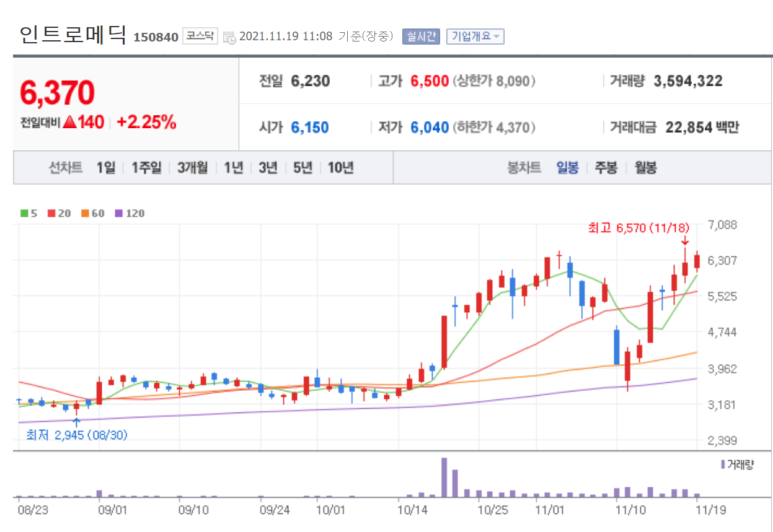Click the stock name 인트로메딕
This screenshot has width=773, height=532.
(x=73, y=34)
